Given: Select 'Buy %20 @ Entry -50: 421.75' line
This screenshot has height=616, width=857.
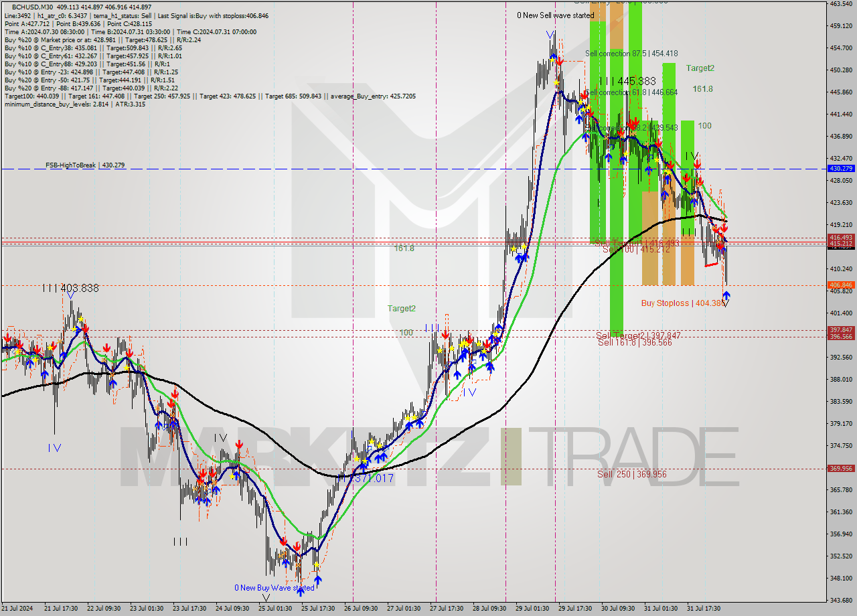Looking at the screenshot, I should pyautogui.click(x=90, y=80).
